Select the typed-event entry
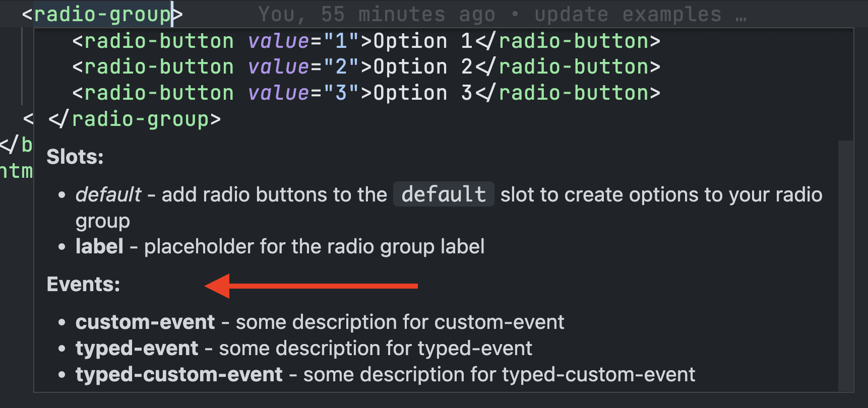 coord(303,348)
